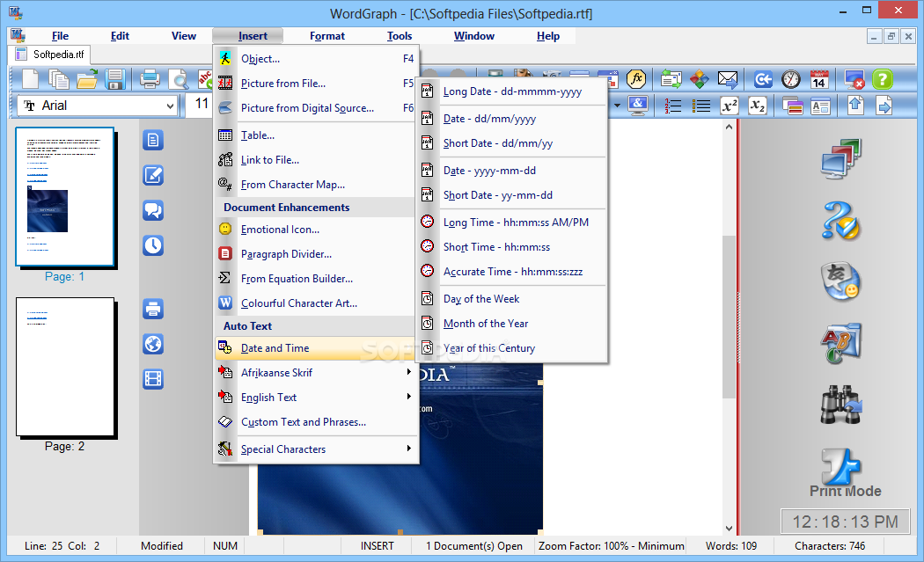Screen dimensions: 924x562
Task: Choose Picture from File... menu entry
Action: click(317, 83)
